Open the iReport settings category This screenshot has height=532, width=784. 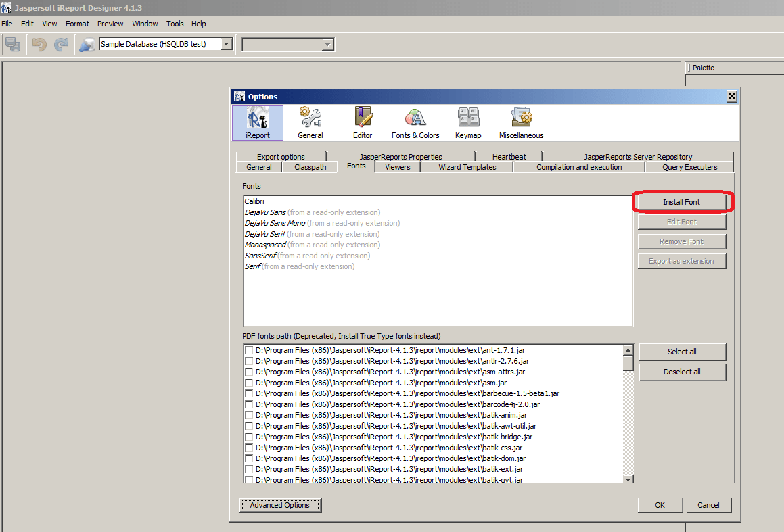(x=257, y=122)
